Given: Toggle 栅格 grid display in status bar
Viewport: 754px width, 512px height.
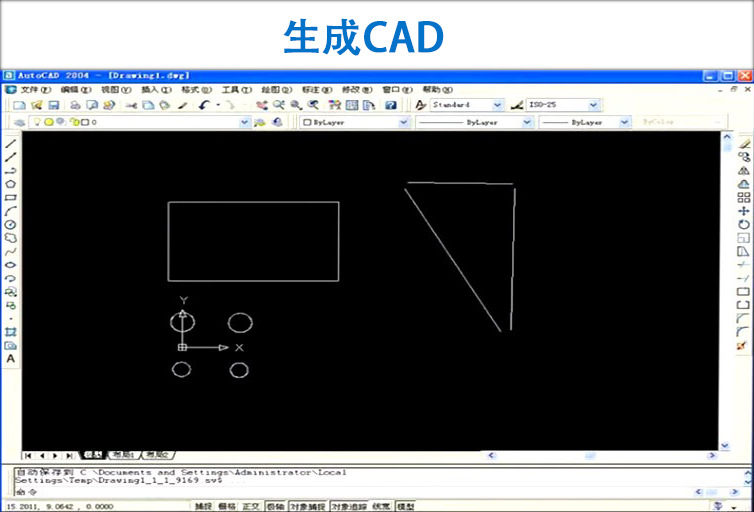Looking at the screenshot, I should point(227,506).
